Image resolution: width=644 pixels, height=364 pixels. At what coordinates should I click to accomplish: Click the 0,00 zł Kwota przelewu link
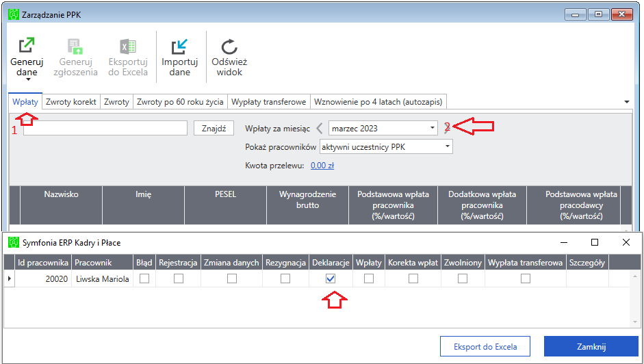coord(322,166)
